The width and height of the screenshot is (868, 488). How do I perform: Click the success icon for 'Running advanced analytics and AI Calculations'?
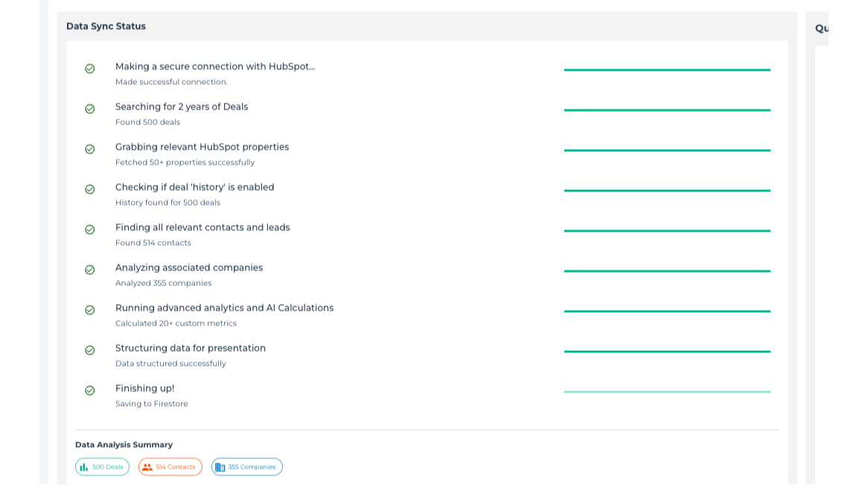(x=90, y=309)
